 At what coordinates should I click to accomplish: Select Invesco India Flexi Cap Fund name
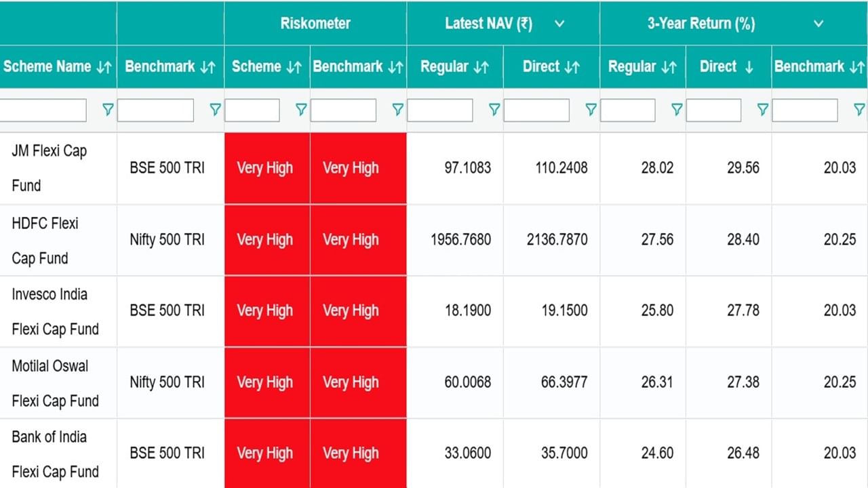[55, 311]
